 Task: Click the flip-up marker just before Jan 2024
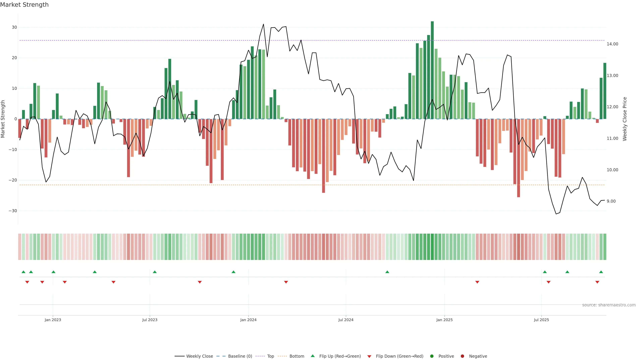click(233, 272)
